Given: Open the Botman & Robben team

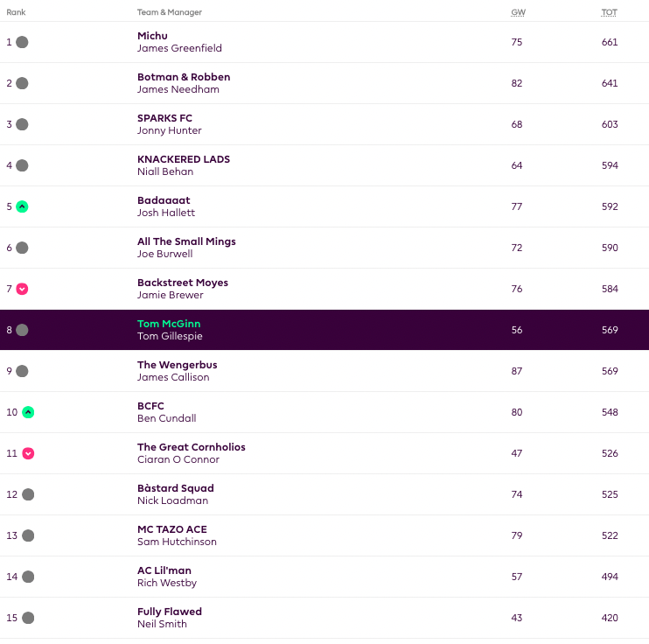Looking at the screenshot, I should tap(184, 77).
